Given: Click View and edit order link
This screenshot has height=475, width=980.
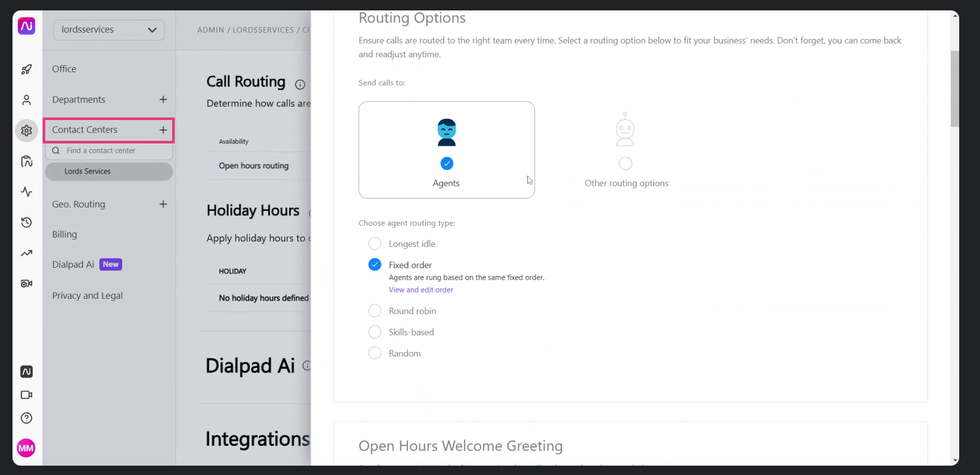Looking at the screenshot, I should [421, 290].
